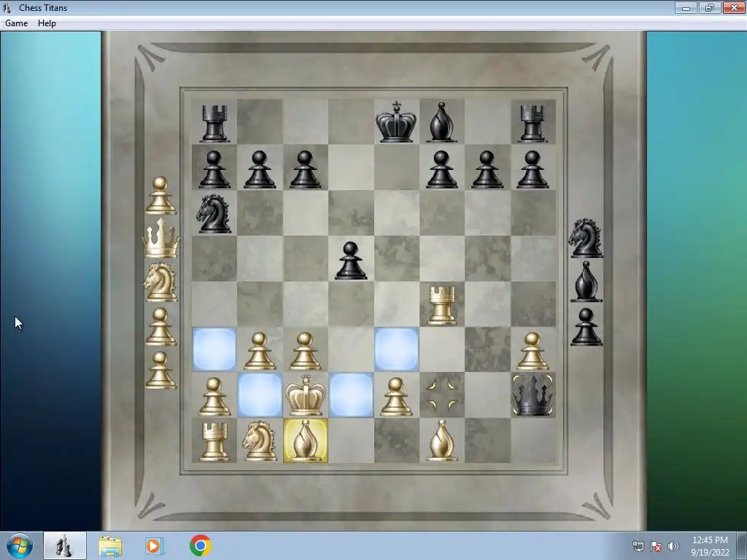Select the white knight on the bottom row
The image size is (747, 560).
point(260,440)
